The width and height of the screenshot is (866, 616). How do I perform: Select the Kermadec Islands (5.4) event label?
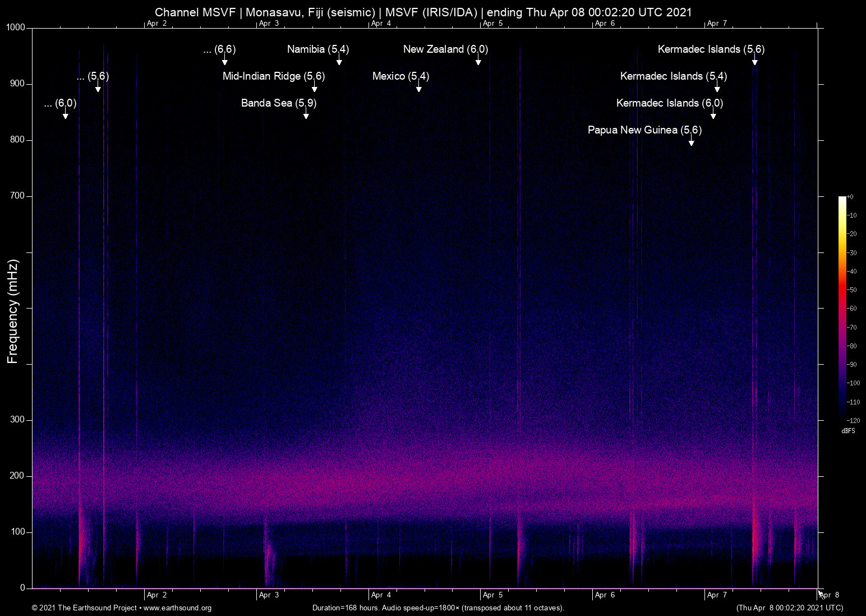(673, 76)
